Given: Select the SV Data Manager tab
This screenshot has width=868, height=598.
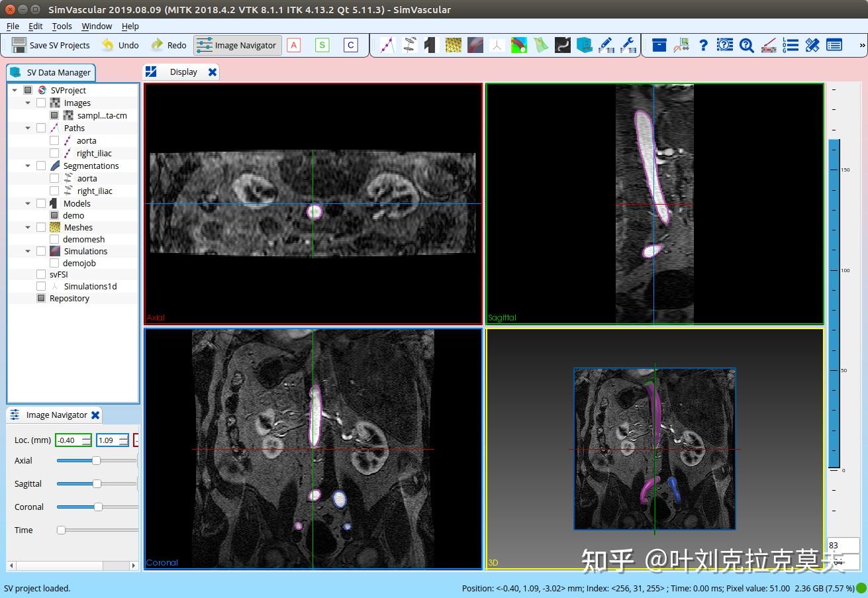Looking at the screenshot, I should 51,72.
